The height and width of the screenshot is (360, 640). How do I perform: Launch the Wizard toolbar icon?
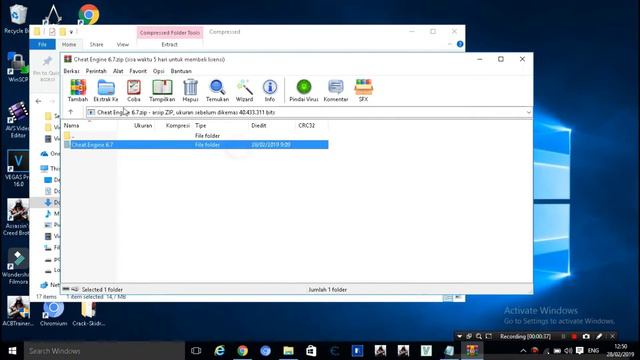click(244, 91)
